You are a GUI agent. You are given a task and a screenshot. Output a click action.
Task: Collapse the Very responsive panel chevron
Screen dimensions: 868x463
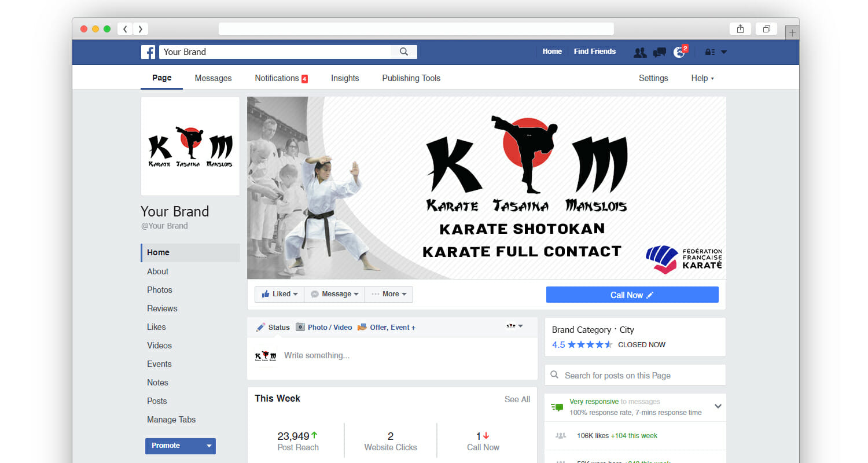click(718, 406)
